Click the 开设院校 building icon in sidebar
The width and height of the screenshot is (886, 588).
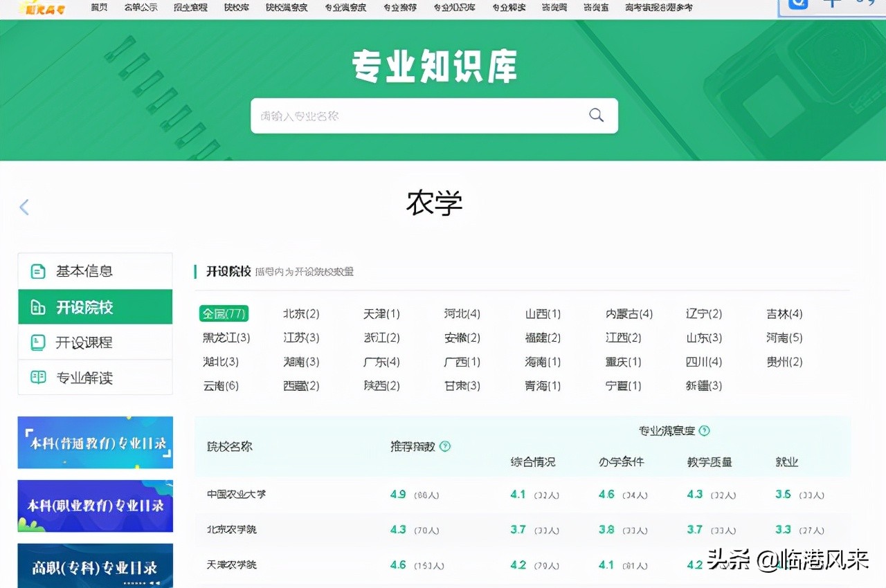click(38, 306)
